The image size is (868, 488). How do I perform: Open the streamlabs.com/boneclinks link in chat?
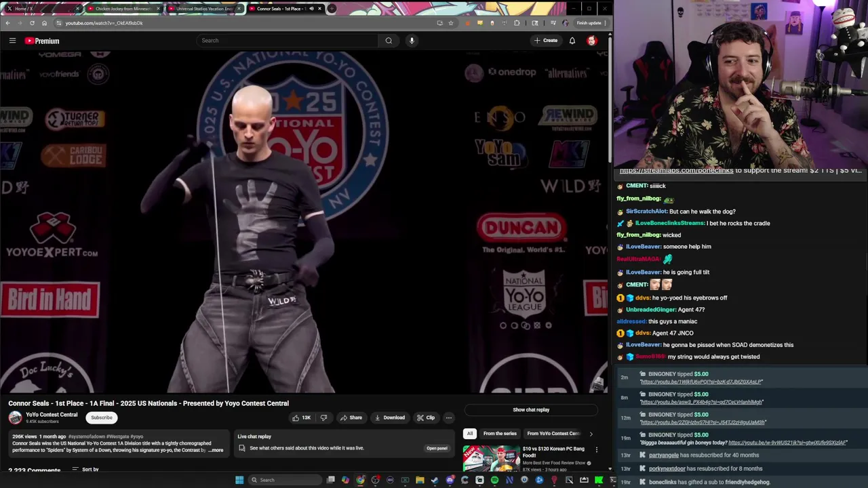point(676,171)
